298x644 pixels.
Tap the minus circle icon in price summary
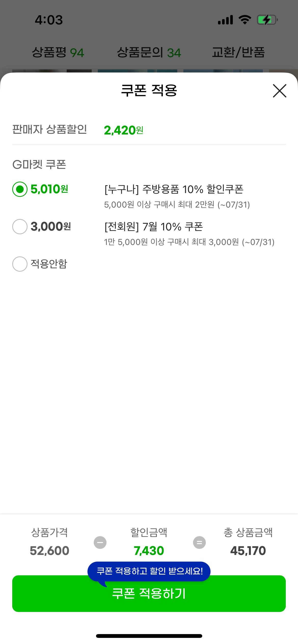pos(100,543)
